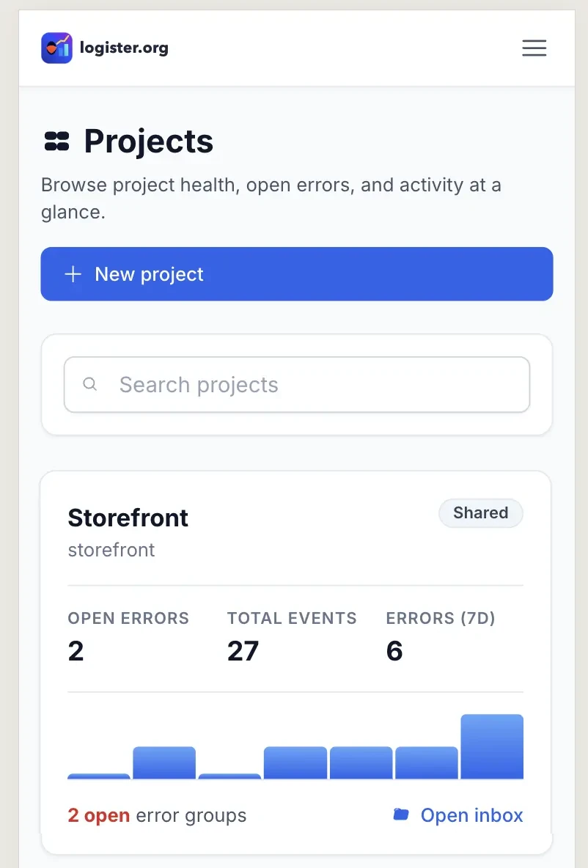Click the plus icon in New project
Viewport: 588px width, 868px height.
tap(73, 274)
